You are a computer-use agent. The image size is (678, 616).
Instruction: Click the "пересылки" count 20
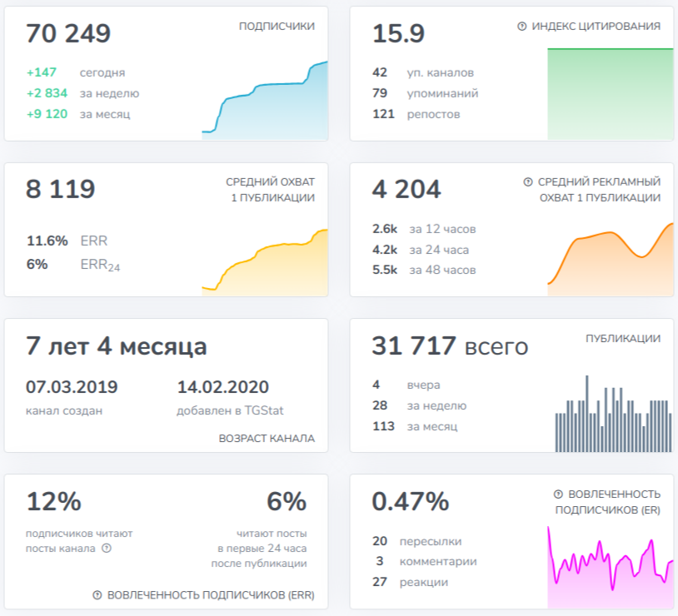[380, 541]
